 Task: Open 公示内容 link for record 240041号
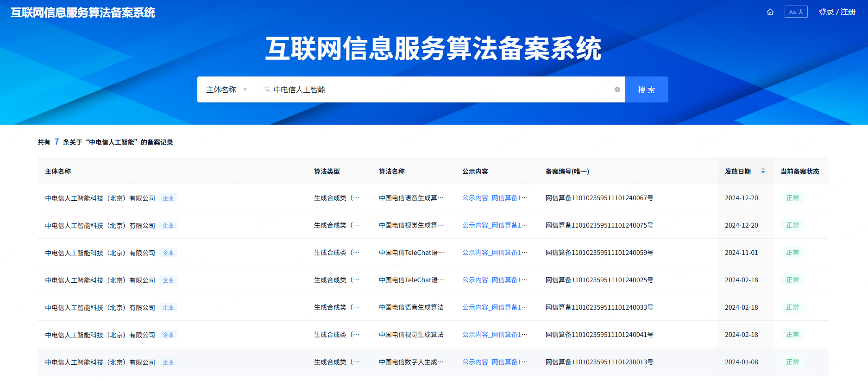pos(495,335)
